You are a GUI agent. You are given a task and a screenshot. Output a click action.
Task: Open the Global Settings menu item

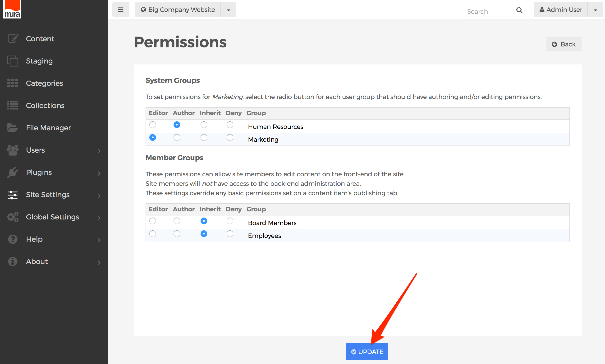pyautogui.click(x=52, y=217)
